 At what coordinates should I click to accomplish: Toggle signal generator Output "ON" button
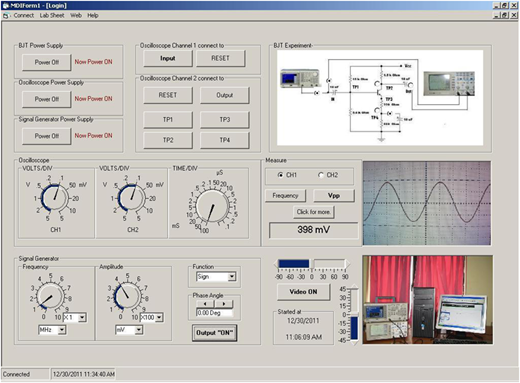pos(215,333)
